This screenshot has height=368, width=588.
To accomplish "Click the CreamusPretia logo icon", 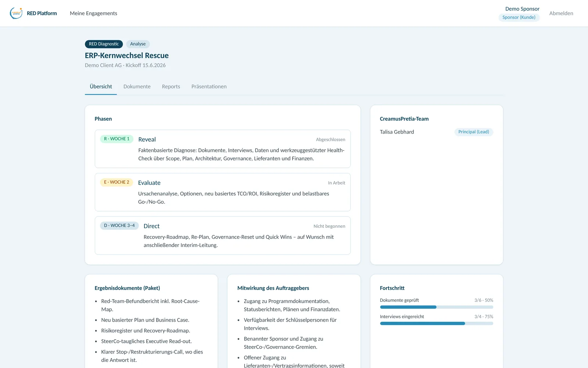I will (16, 13).
